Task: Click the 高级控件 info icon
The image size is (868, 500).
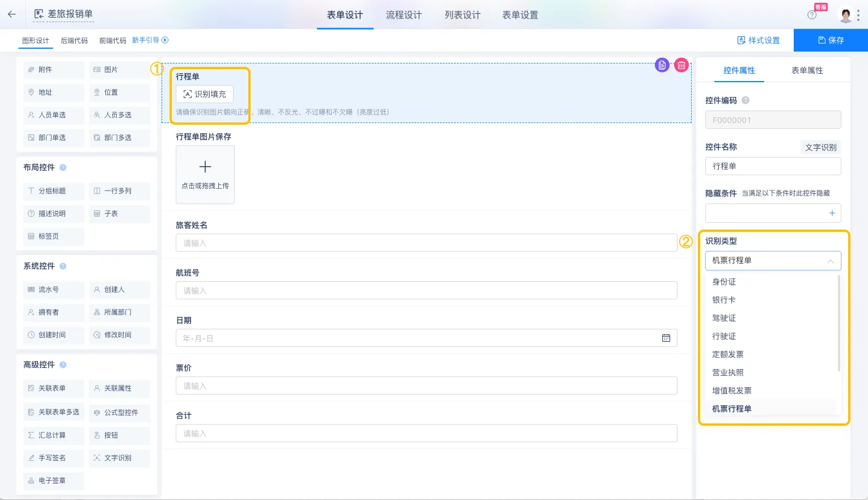Action: point(63,365)
